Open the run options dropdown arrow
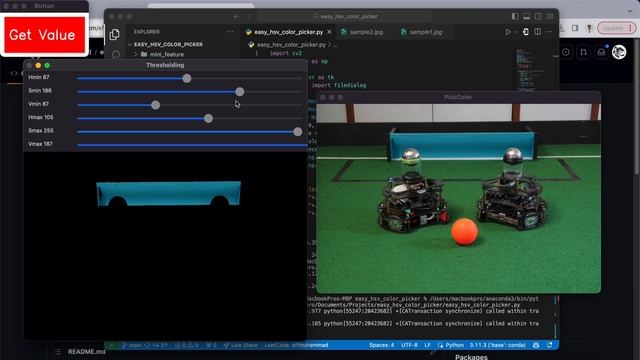The image size is (640, 360). point(516,32)
